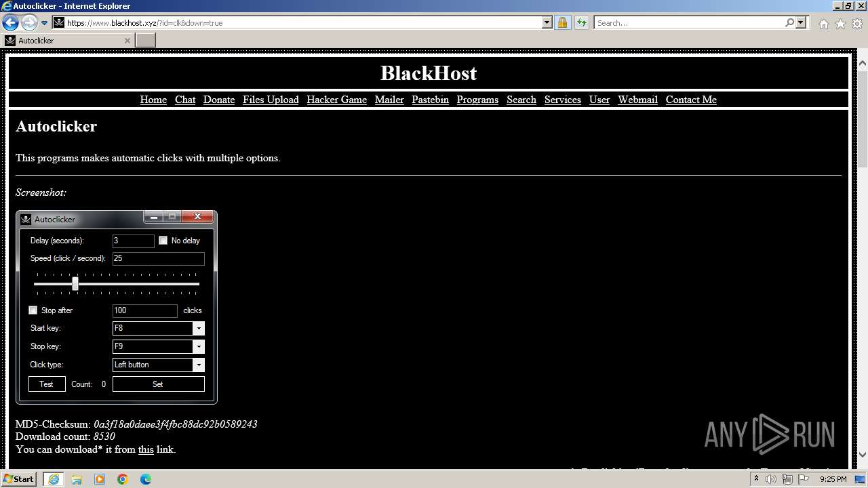Toggle the No delay checkbox
Image resolution: width=868 pixels, height=488 pixels.
point(163,240)
